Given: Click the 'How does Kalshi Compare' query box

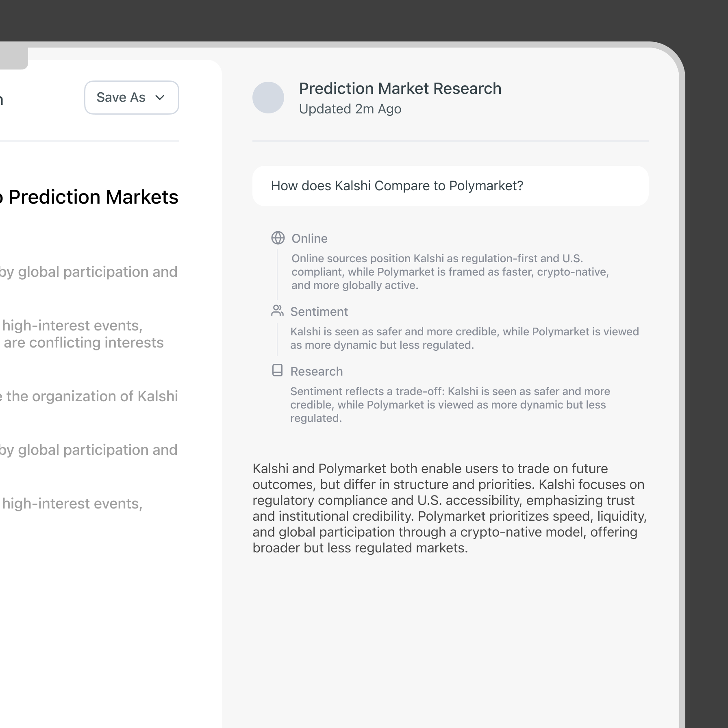Looking at the screenshot, I should [450, 186].
